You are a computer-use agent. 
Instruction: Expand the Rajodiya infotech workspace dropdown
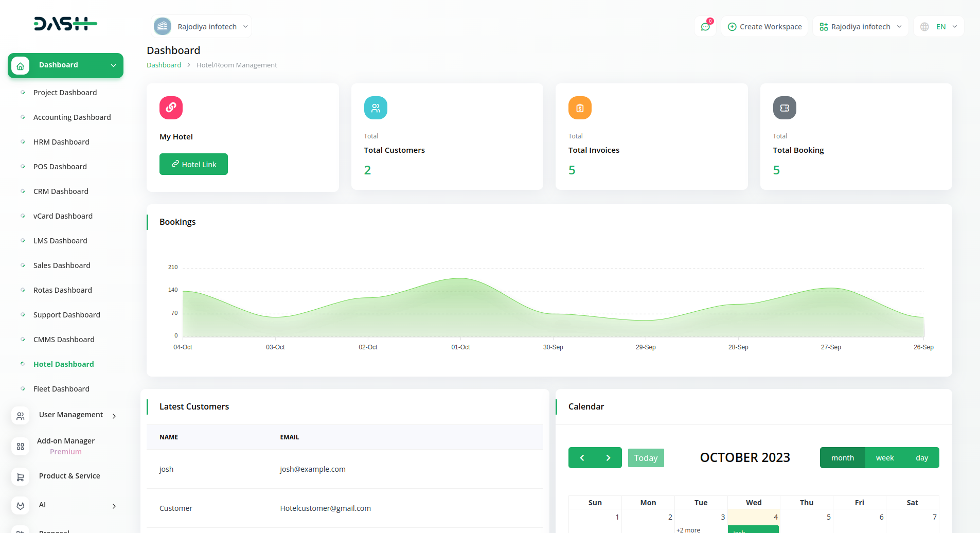(860, 27)
